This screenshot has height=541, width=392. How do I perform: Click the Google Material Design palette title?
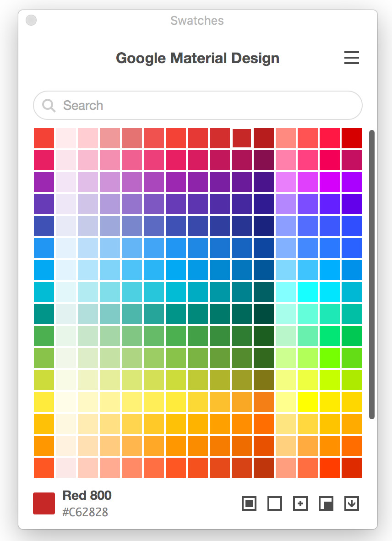(197, 58)
